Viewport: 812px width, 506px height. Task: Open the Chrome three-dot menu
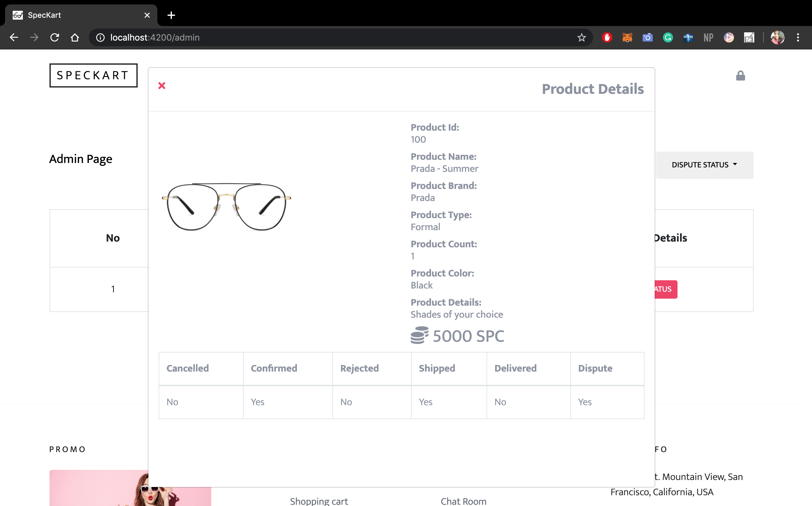[x=798, y=37]
